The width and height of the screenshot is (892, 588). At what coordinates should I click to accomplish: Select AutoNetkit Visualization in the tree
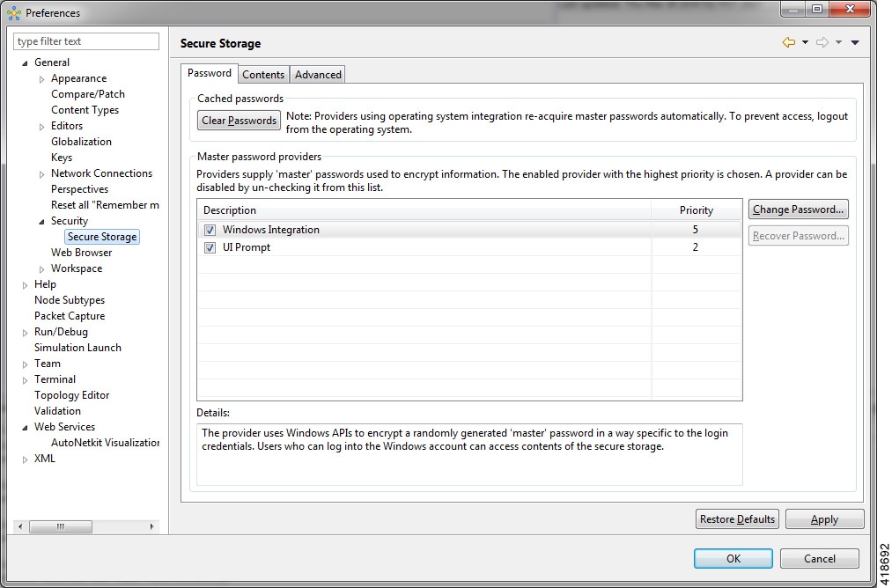pos(106,443)
